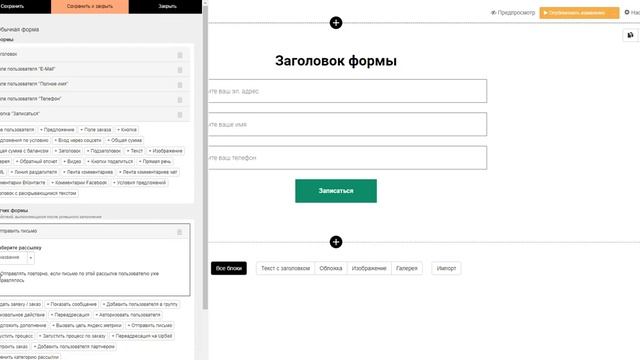Delete the 'E-Mail' user field via trash icon
Viewport: 640px width, 360px height.
[x=180, y=70]
